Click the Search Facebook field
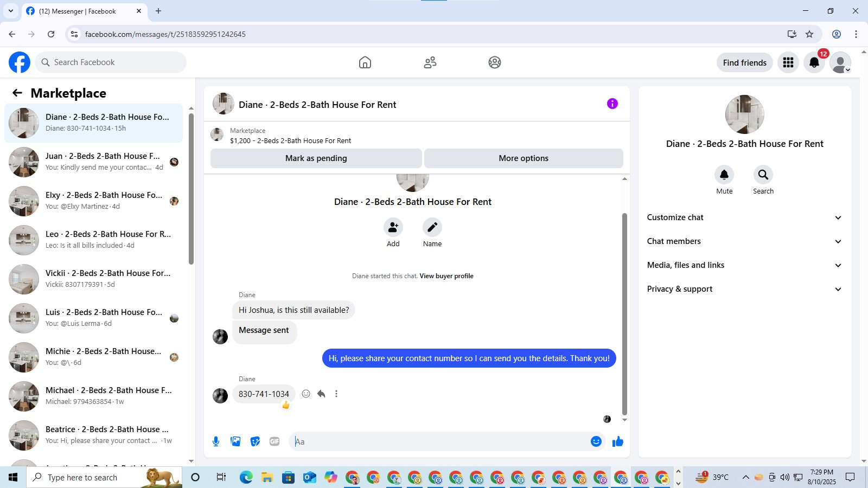 pyautogui.click(x=111, y=62)
